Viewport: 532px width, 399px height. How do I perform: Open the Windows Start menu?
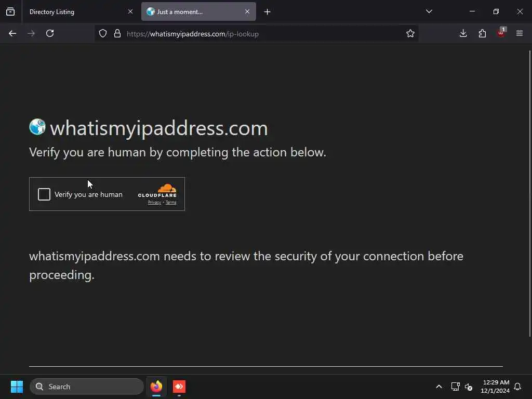(17, 387)
